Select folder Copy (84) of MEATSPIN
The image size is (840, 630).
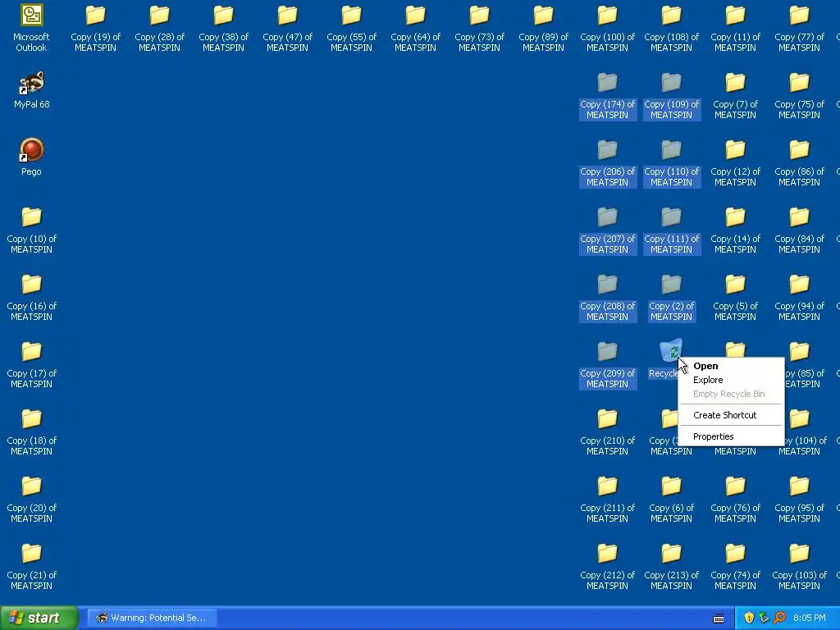(799, 230)
